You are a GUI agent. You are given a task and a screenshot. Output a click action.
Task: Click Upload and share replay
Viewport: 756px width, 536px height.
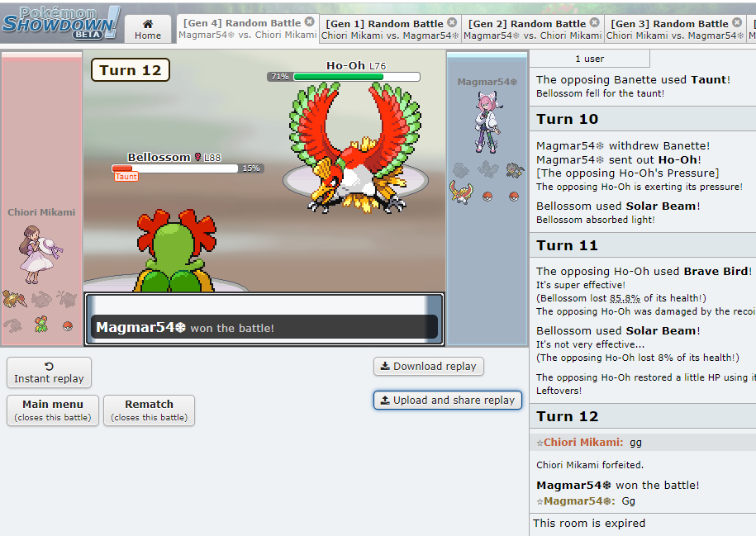[x=447, y=400]
